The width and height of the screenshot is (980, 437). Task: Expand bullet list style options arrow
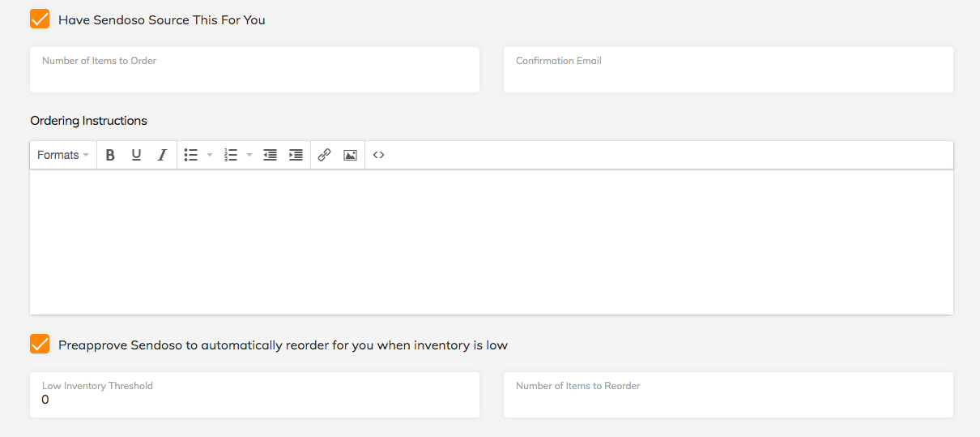[x=210, y=155]
